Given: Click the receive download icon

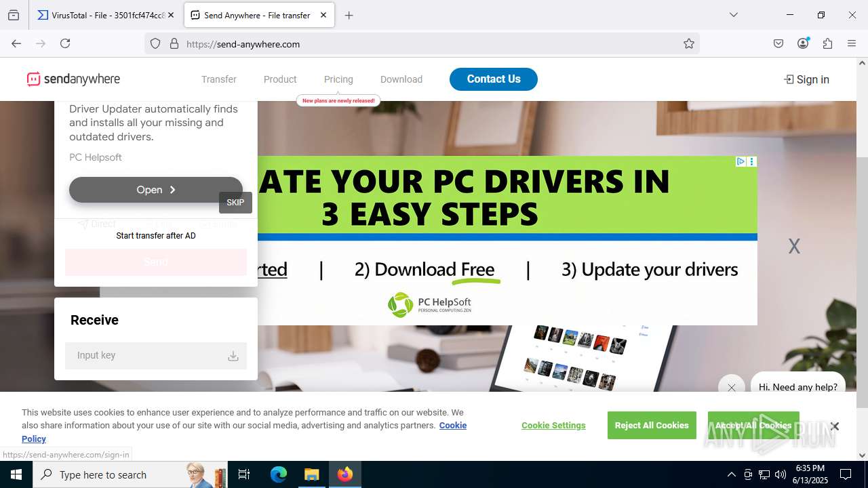Looking at the screenshot, I should [x=233, y=356].
